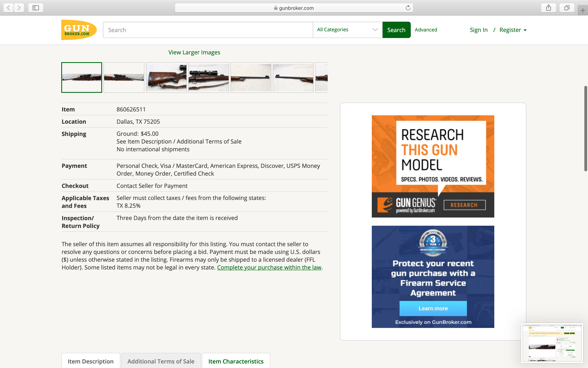The height and width of the screenshot is (368, 588).
Task: Click item number 860626511
Action: (131, 109)
